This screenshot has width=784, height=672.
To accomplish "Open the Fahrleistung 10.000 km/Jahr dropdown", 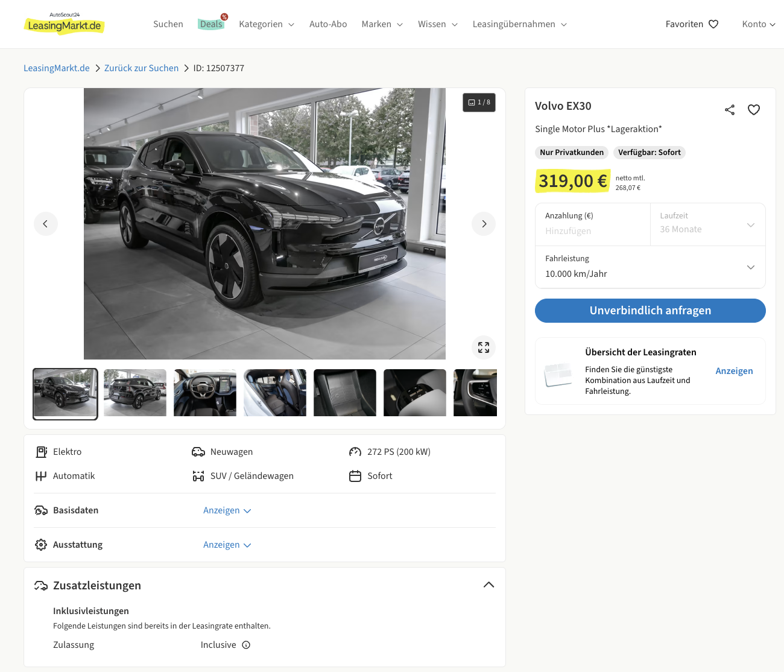I will click(650, 267).
